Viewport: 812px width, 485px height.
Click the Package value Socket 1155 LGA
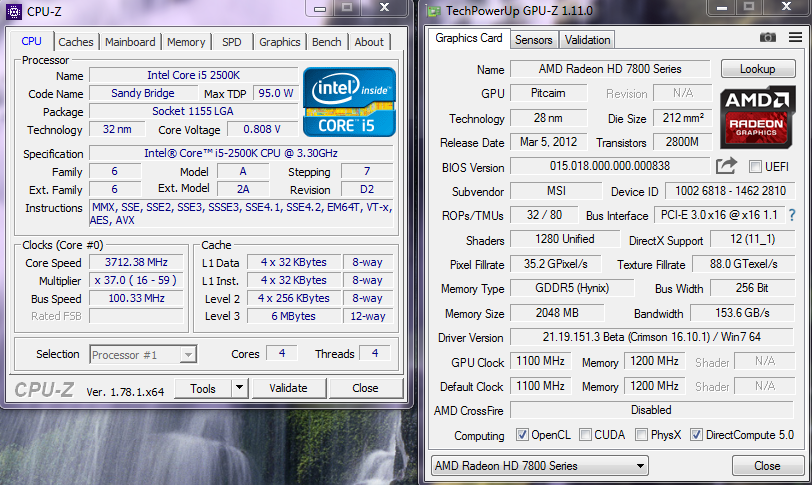pos(193,111)
